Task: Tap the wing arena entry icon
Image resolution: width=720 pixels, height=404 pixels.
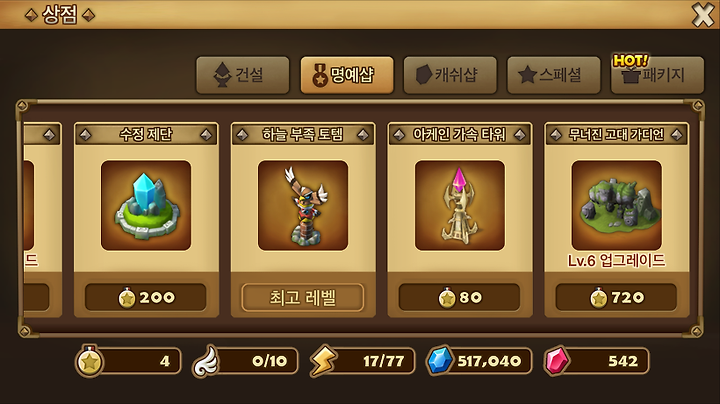Action: point(206,361)
